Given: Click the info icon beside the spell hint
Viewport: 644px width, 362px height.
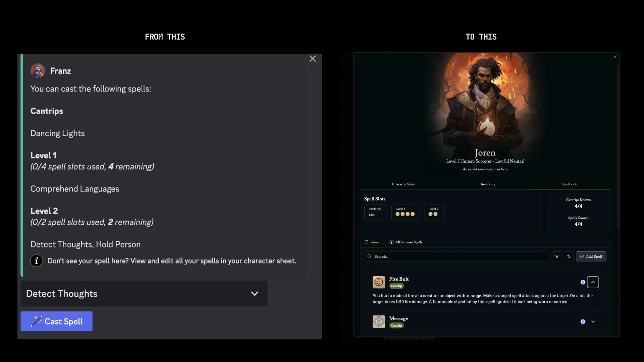Looking at the screenshot, I should pyautogui.click(x=37, y=261).
